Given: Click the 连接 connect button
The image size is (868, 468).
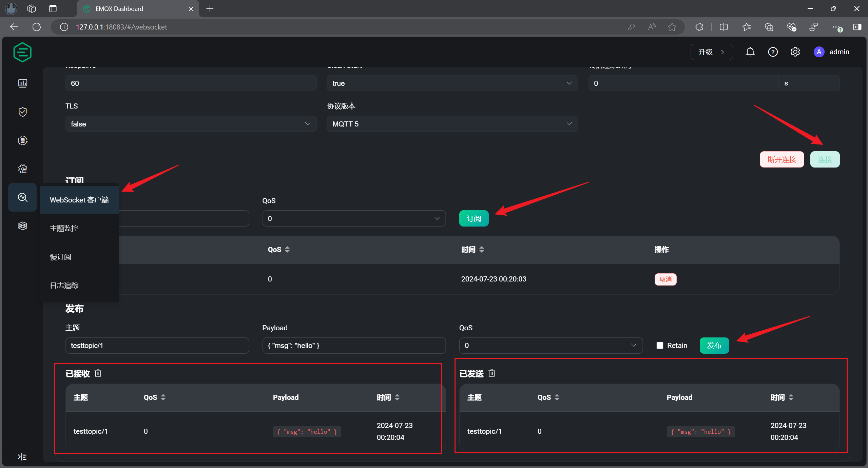Looking at the screenshot, I should (x=825, y=159).
